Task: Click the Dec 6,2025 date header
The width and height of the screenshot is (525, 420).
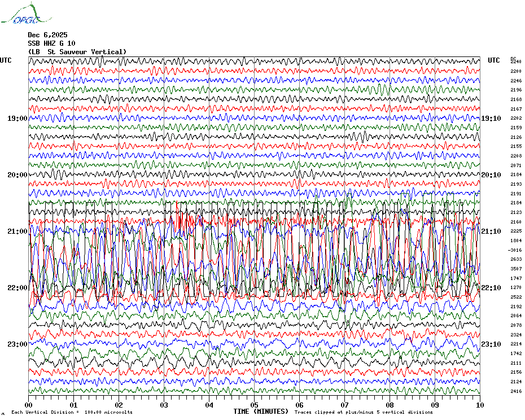Action: pos(47,35)
